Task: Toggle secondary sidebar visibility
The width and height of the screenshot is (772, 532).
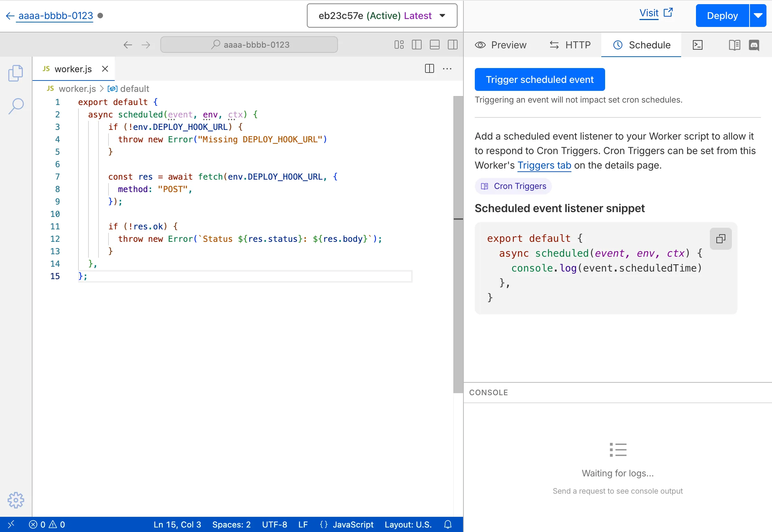Action: click(453, 45)
